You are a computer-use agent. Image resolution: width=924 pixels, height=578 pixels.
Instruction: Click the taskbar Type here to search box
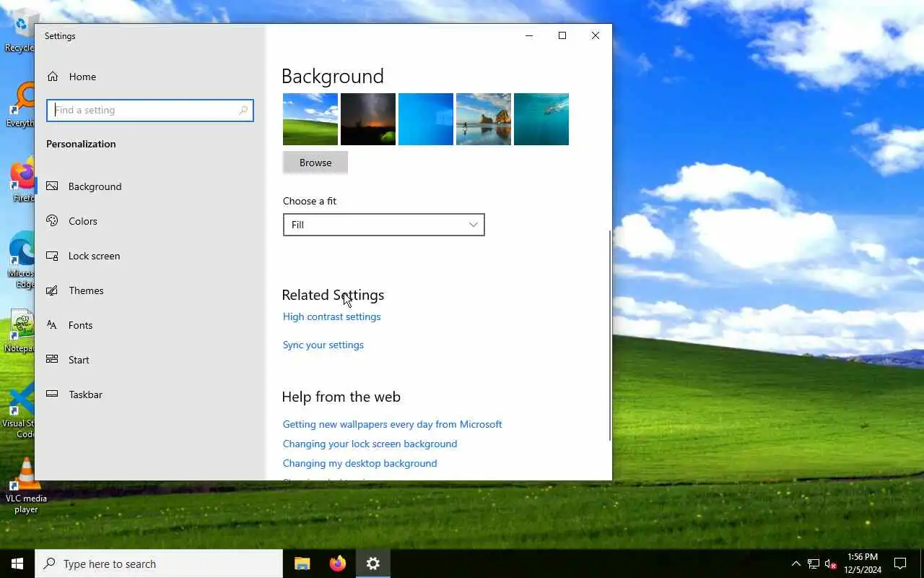[x=159, y=564]
